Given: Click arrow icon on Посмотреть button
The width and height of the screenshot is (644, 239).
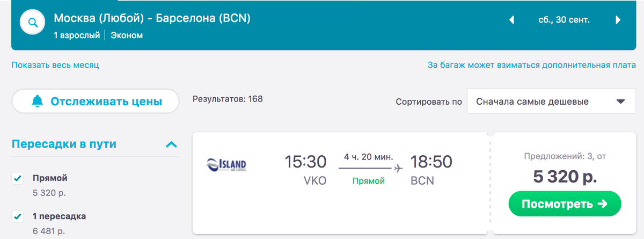Looking at the screenshot, I should pos(601,204).
